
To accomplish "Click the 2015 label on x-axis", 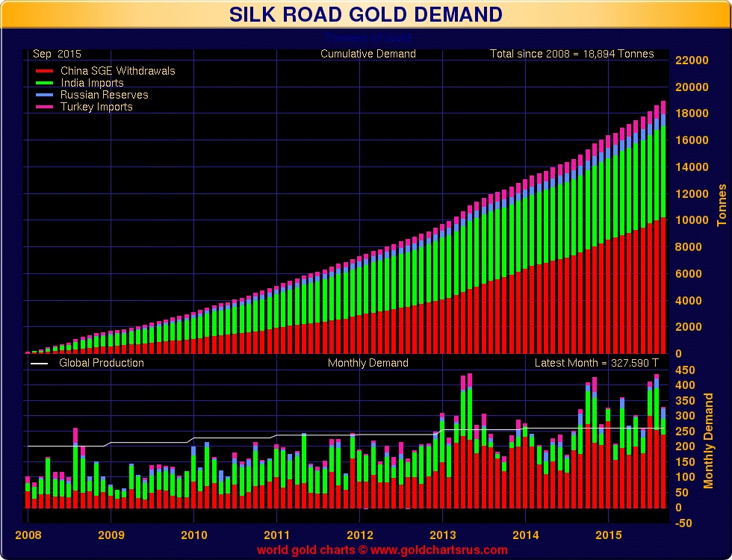I will [608, 535].
